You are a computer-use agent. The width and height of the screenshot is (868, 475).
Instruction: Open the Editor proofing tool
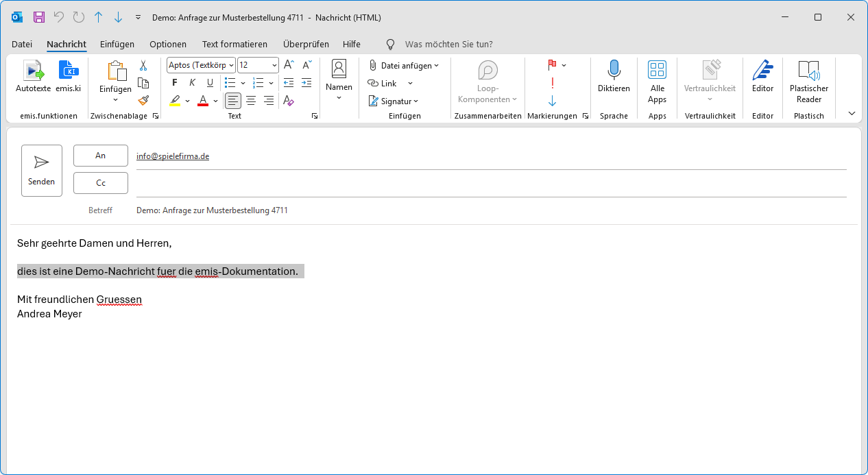(x=762, y=76)
